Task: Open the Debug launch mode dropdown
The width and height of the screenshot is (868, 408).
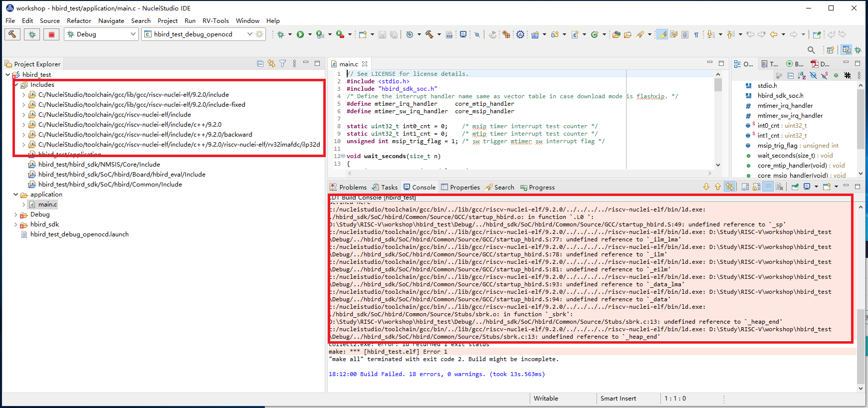Action: click(133, 34)
